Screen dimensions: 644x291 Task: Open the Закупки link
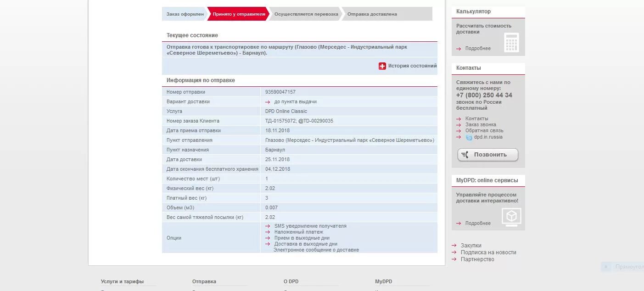point(471,246)
